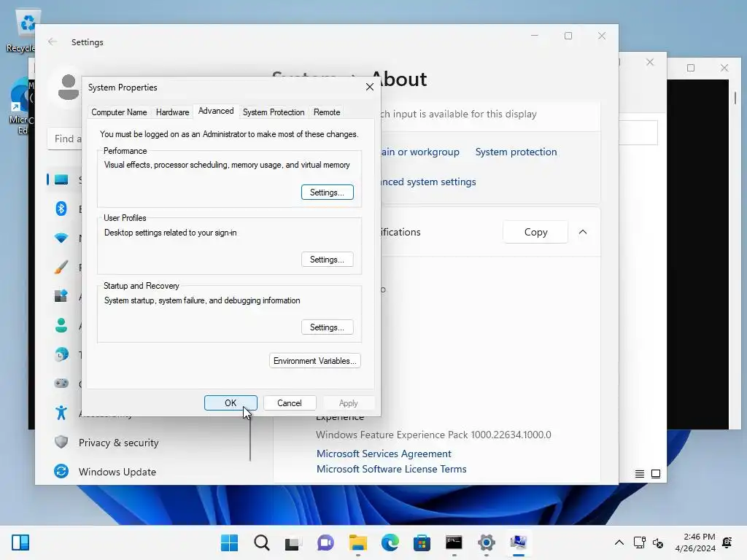Click Environment Variables button

click(315, 361)
